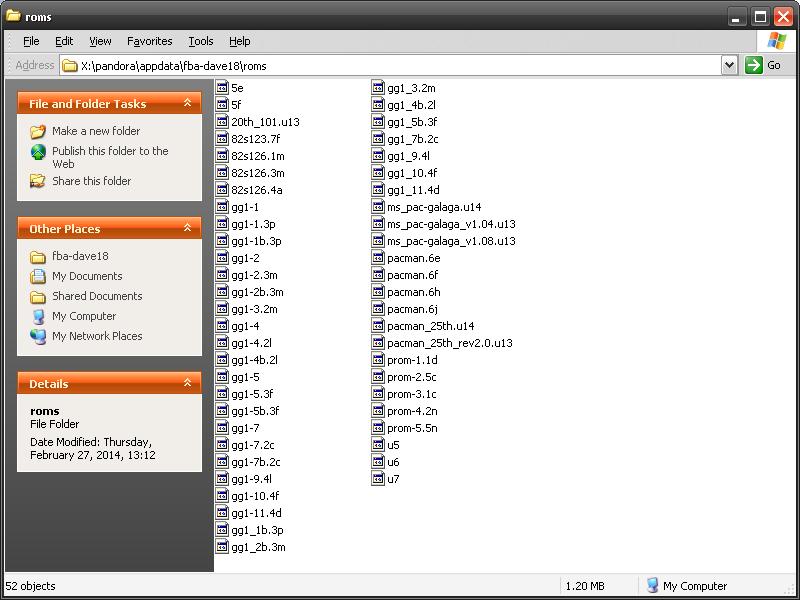Screen dimensions: 800x600
Task: Click the u7 file icon
Action: tap(378, 479)
